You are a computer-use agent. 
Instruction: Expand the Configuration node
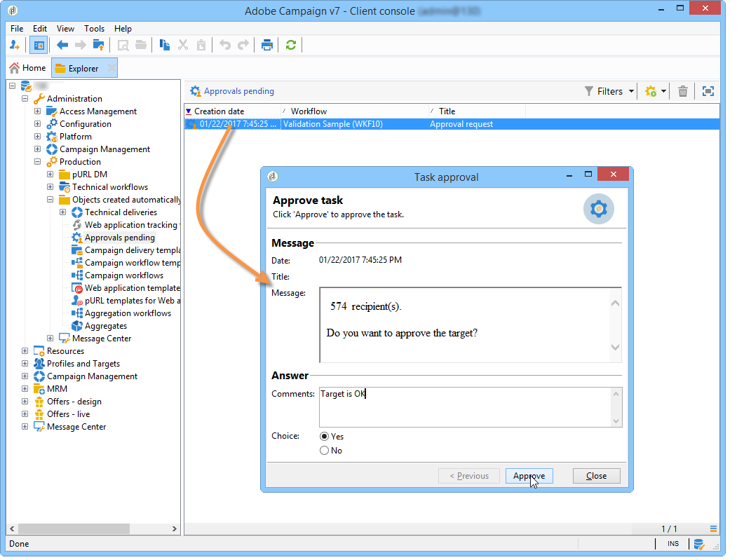pyautogui.click(x=37, y=123)
